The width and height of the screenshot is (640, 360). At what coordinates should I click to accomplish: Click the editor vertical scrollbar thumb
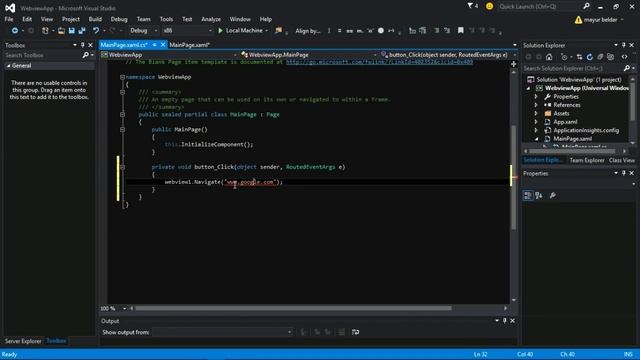[513, 177]
